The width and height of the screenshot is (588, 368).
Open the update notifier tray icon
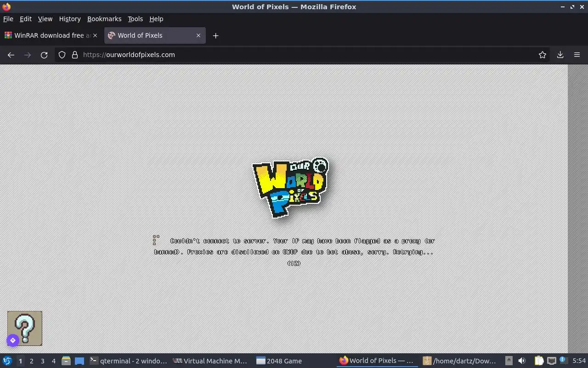pyautogui.click(x=563, y=361)
